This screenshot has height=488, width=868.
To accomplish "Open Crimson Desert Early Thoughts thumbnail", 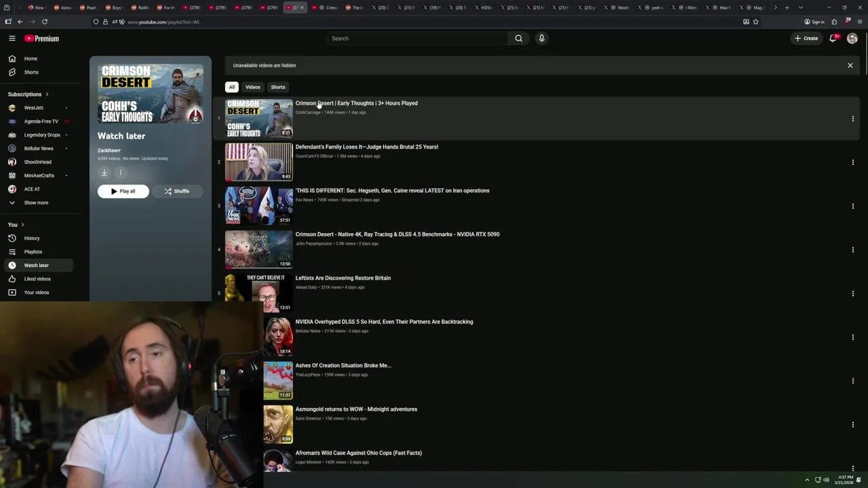I will pos(259,119).
